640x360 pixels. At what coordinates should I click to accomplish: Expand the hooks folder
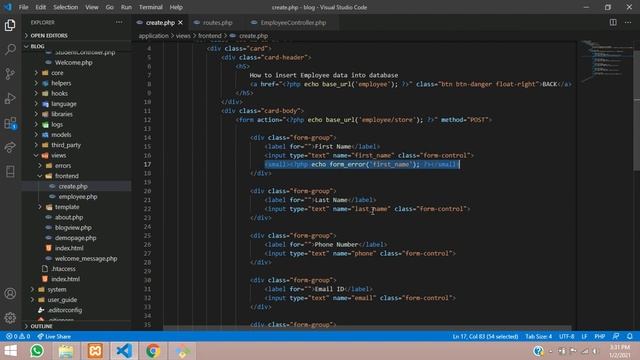pos(60,93)
